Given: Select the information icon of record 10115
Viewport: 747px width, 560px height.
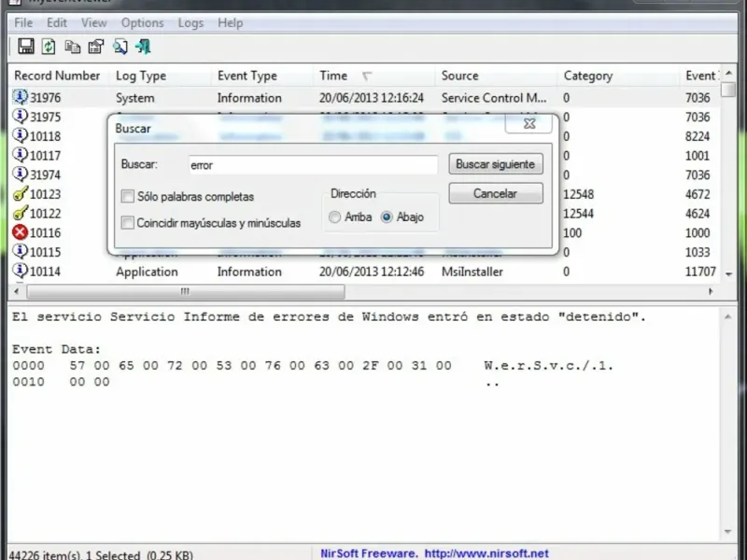Looking at the screenshot, I should [x=20, y=251].
